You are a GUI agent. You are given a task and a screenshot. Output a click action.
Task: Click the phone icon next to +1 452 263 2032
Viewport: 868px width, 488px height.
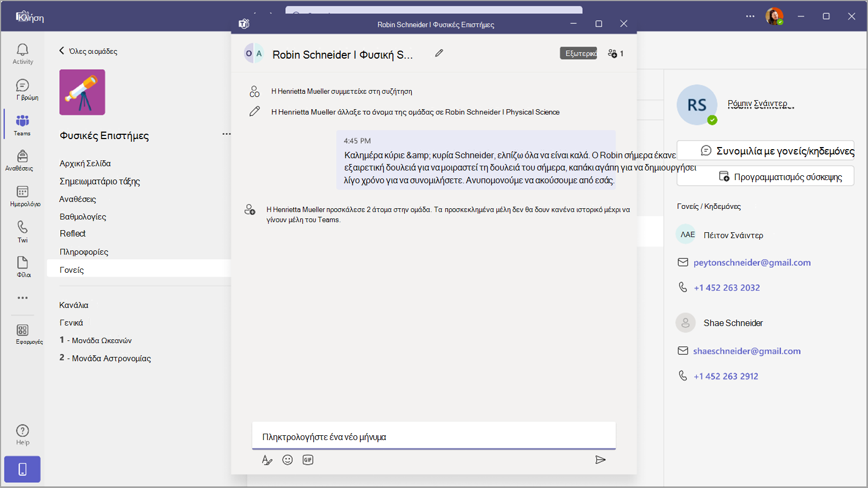tap(683, 287)
